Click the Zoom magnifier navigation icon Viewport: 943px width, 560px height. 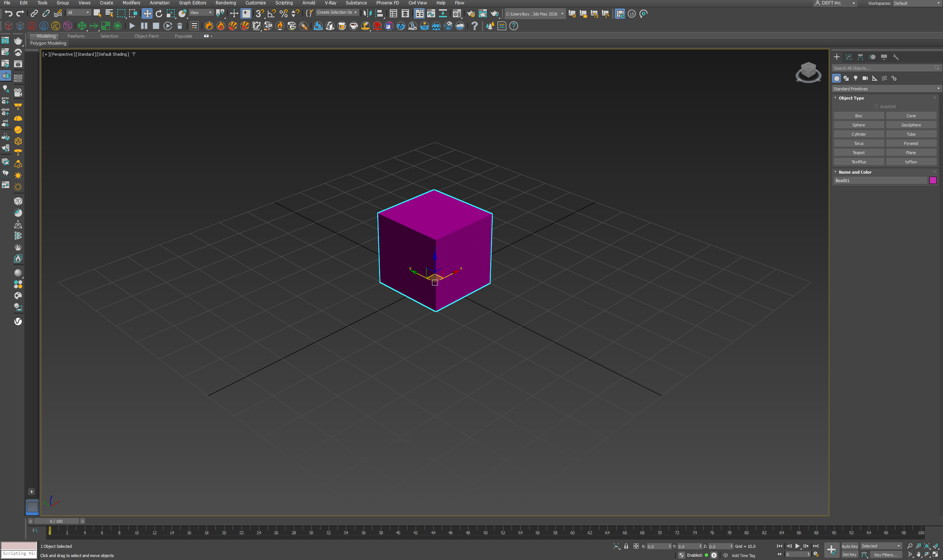[910, 546]
